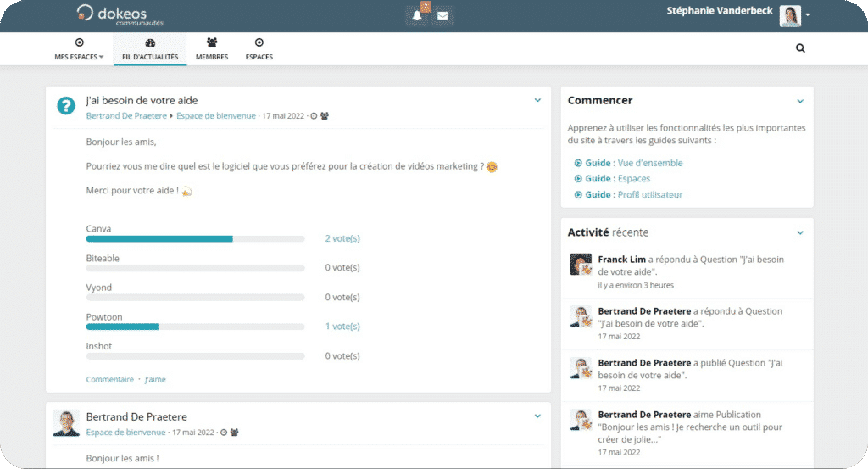View the 1 vote(s) for Powtoon
The image size is (868, 469).
pyautogui.click(x=342, y=327)
